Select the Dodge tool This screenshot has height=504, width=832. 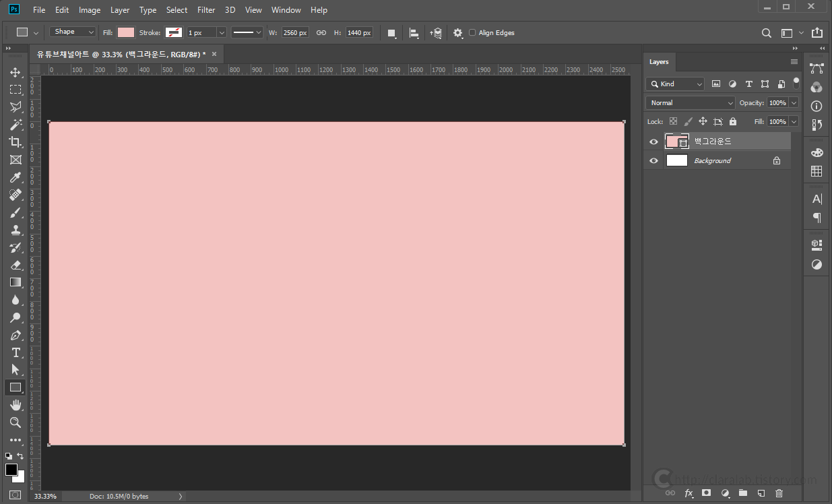[15, 317]
